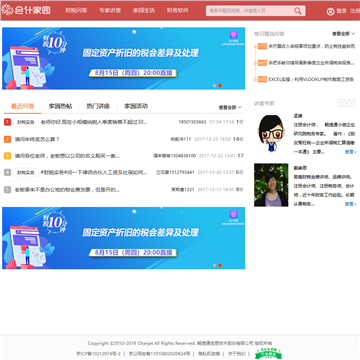Open the lower 固定资产折旧 banner

[124, 238]
